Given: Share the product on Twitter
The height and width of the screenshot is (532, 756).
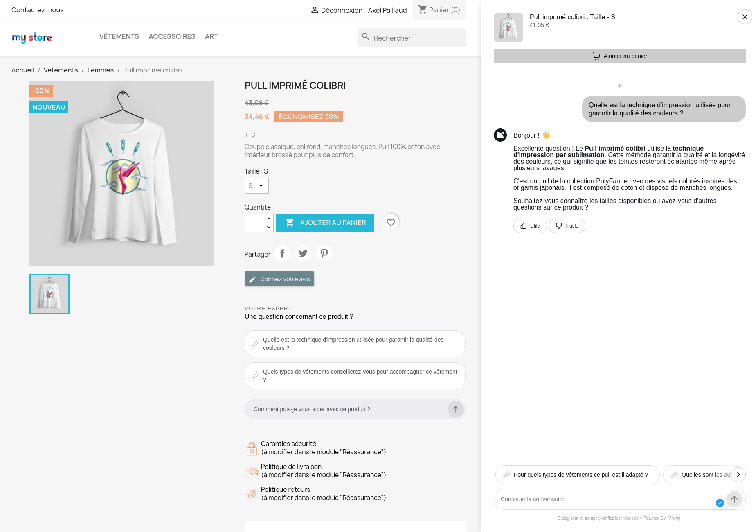Looking at the screenshot, I should click(303, 253).
